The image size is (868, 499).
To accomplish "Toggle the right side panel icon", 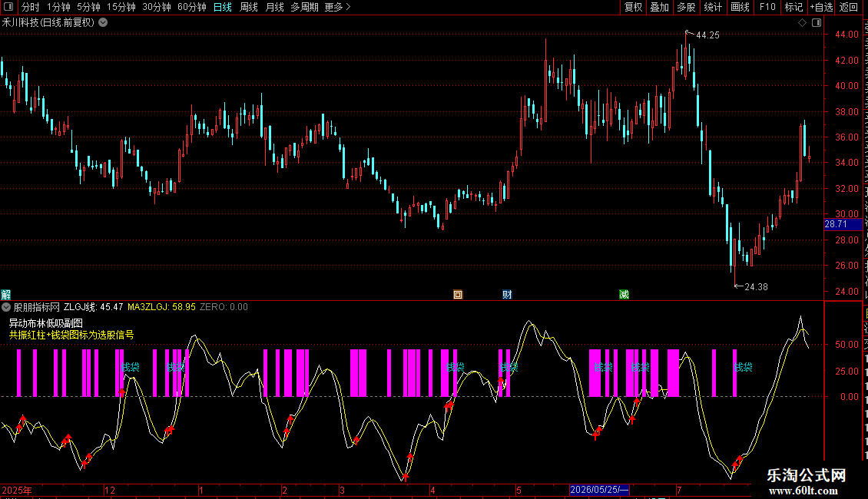I will coord(817,23).
